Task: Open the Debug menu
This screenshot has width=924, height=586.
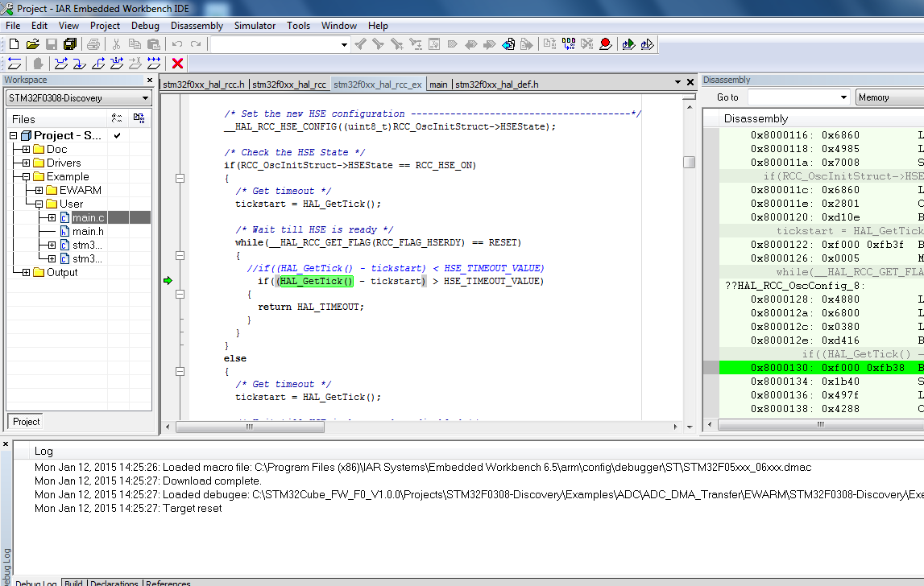Action: click(145, 25)
